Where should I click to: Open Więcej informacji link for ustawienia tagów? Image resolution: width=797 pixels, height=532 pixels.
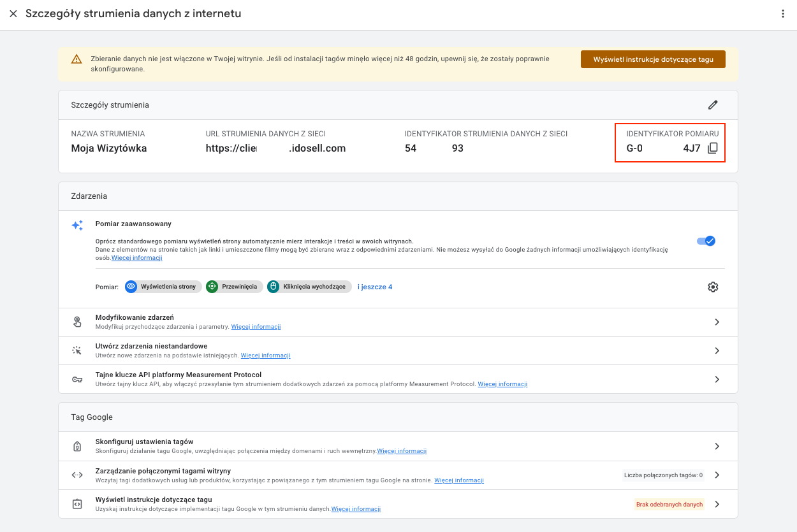click(402, 451)
